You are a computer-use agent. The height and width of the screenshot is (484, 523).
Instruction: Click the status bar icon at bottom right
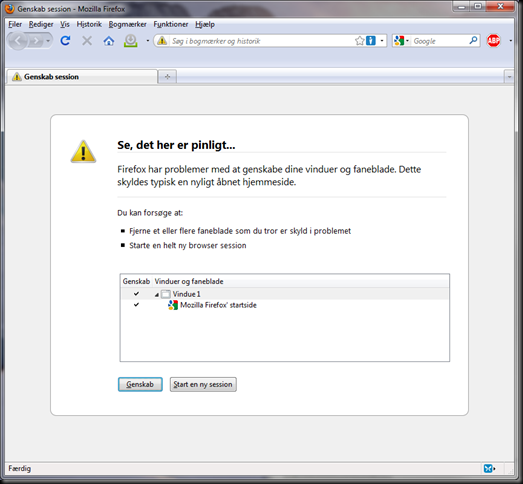(489, 468)
